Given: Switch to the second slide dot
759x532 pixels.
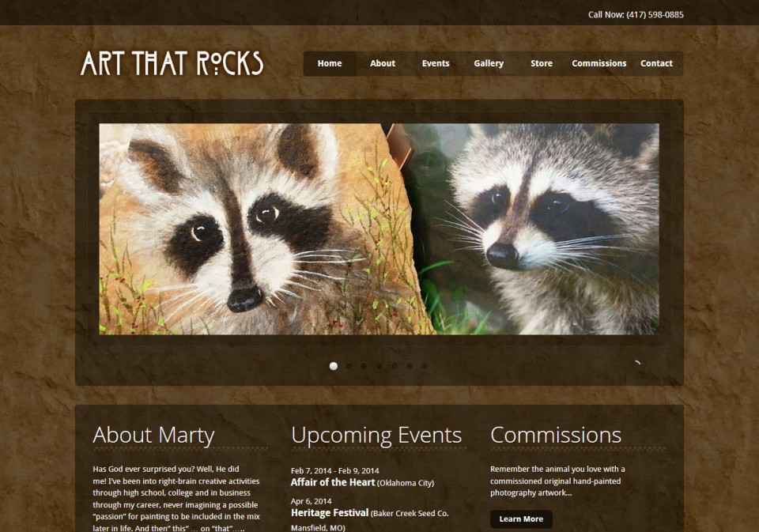Looking at the screenshot, I should (x=349, y=366).
